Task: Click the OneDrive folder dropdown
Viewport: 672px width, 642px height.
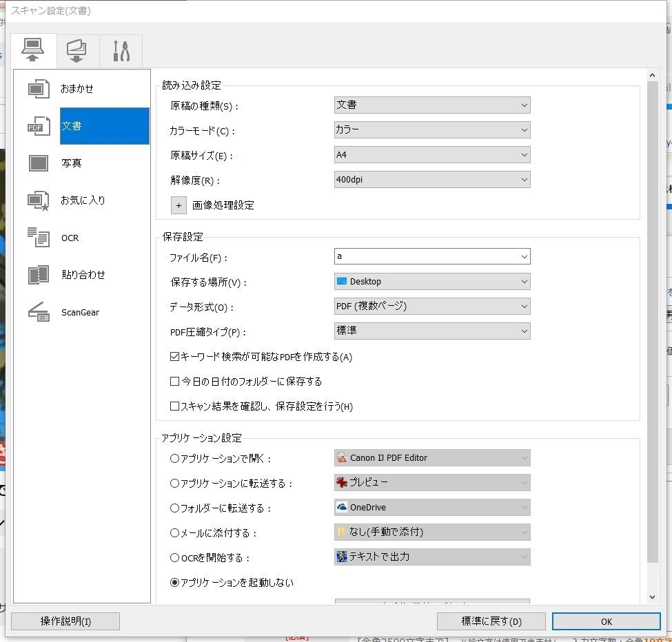Action: click(x=432, y=508)
